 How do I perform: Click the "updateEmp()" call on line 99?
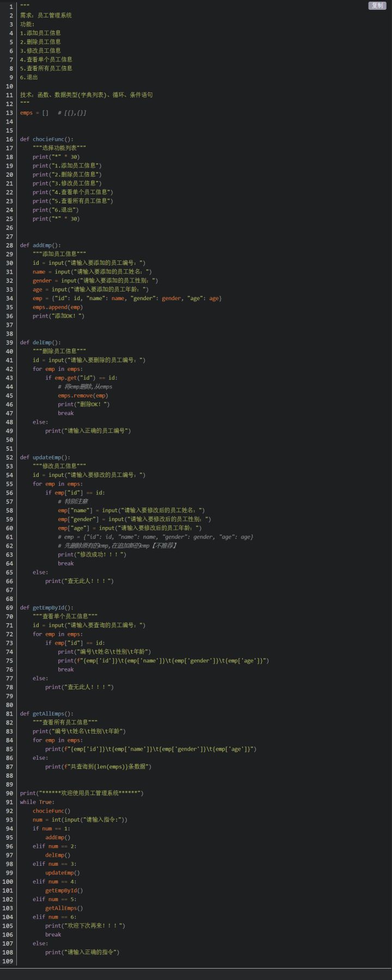[x=63, y=873]
